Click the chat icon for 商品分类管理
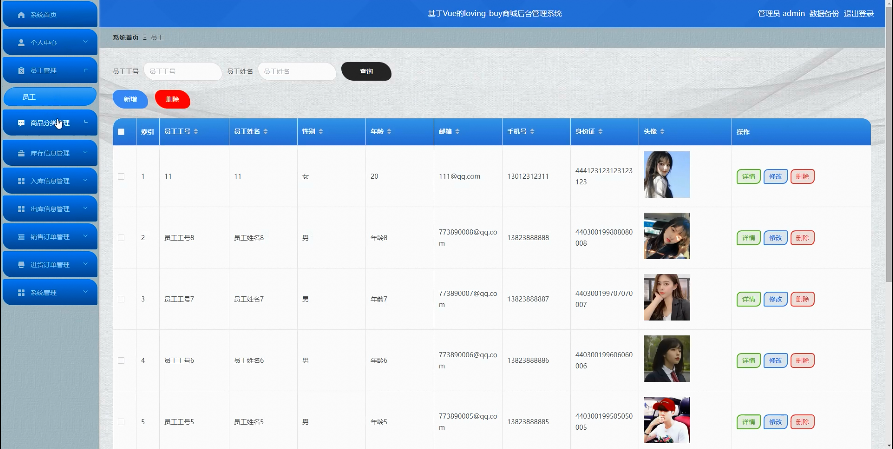The image size is (893, 449). point(21,123)
